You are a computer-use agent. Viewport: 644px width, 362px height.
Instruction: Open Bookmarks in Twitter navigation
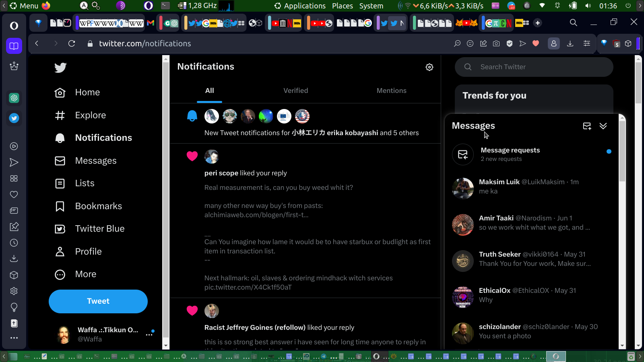(x=89, y=206)
